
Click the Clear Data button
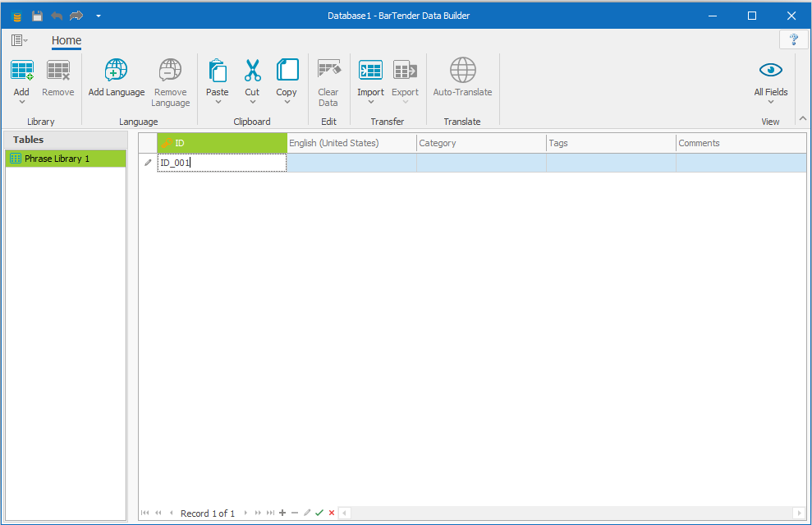click(x=328, y=83)
